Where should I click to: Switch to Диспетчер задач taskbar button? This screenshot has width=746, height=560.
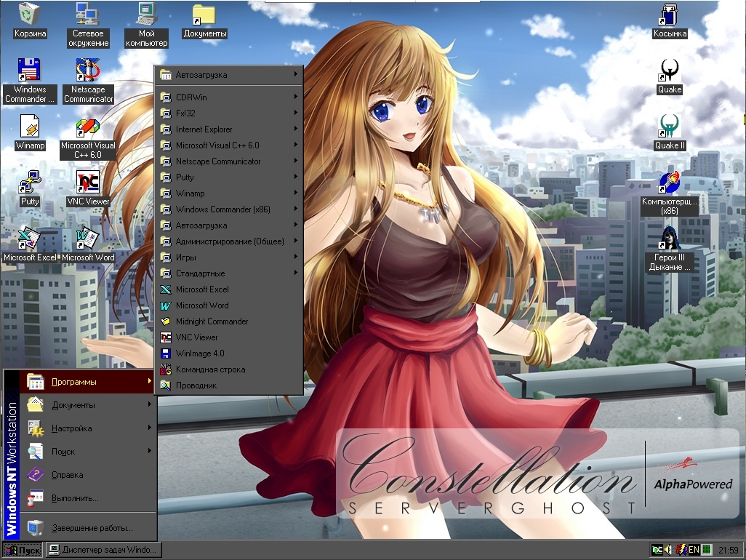(x=103, y=550)
